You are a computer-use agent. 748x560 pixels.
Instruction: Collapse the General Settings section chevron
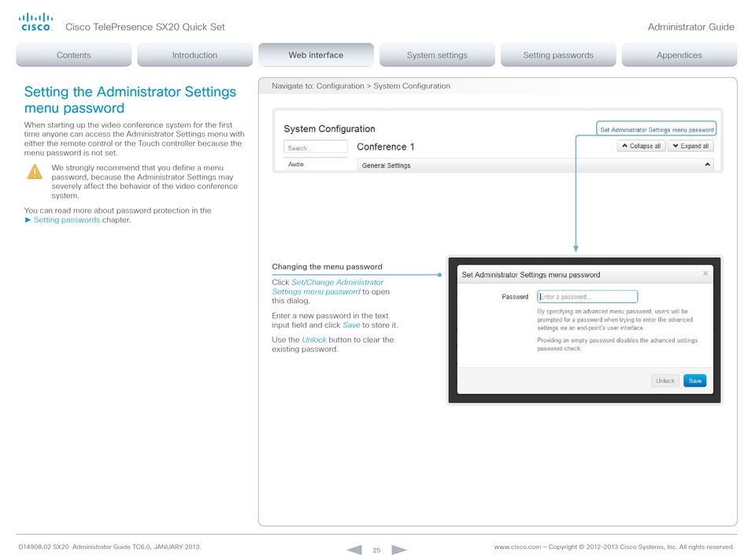(708, 165)
